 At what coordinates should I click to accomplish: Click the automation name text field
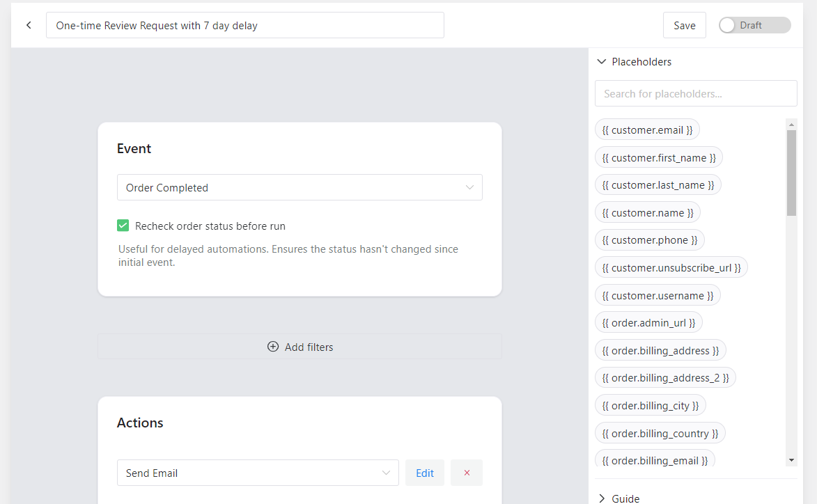click(x=245, y=25)
